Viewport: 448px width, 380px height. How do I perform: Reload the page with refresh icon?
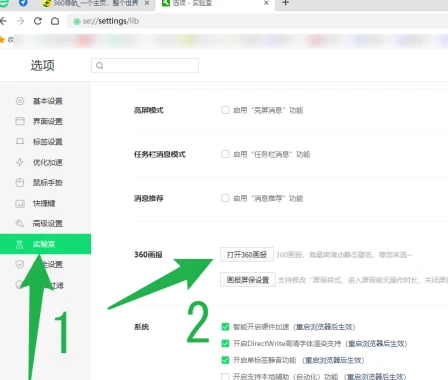[x=38, y=21]
